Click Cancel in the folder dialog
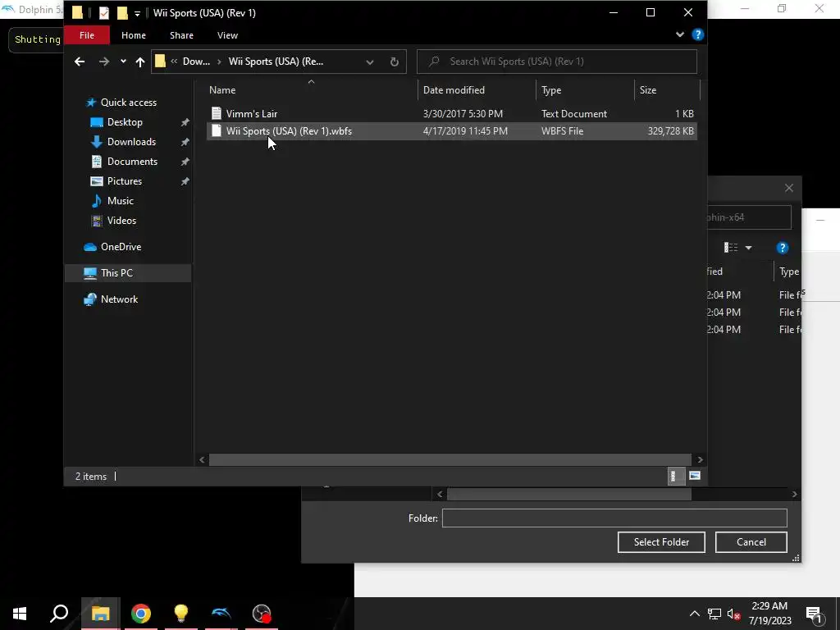This screenshot has width=840, height=630. (751, 542)
